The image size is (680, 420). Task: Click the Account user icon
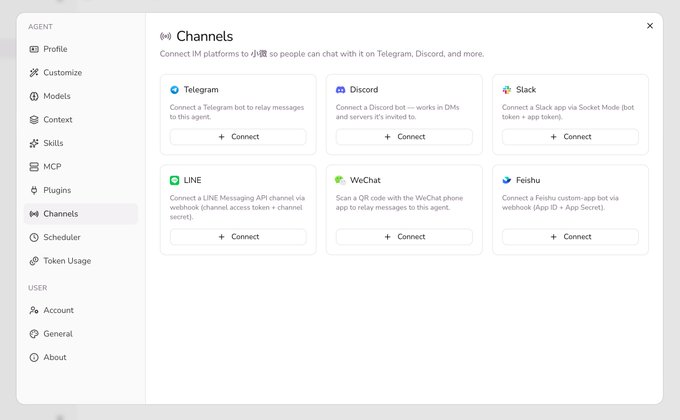[x=34, y=310]
